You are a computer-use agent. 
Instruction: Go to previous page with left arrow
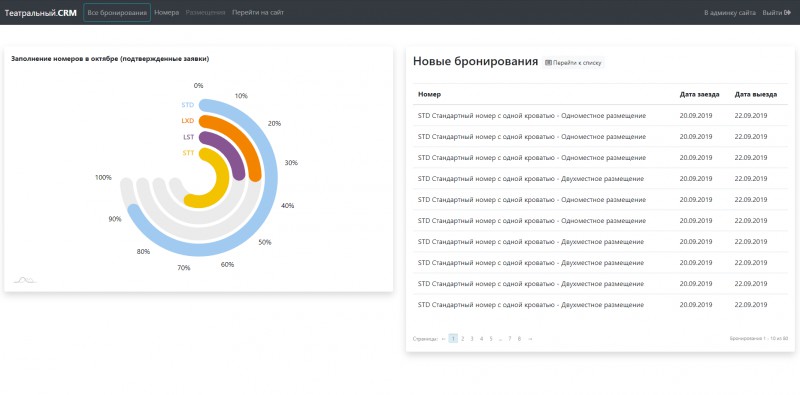coord(443,338)
